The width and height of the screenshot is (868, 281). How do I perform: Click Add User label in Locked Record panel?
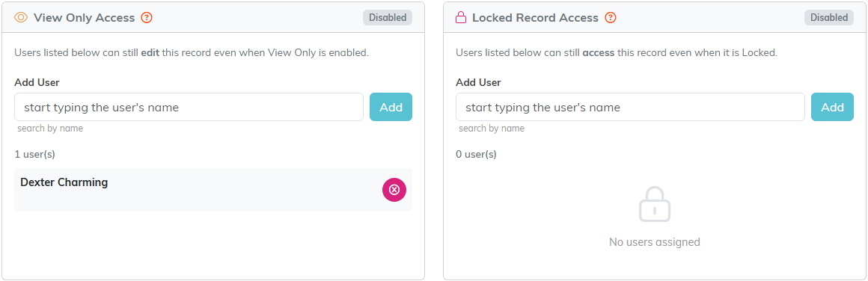[x=478, y=82]
